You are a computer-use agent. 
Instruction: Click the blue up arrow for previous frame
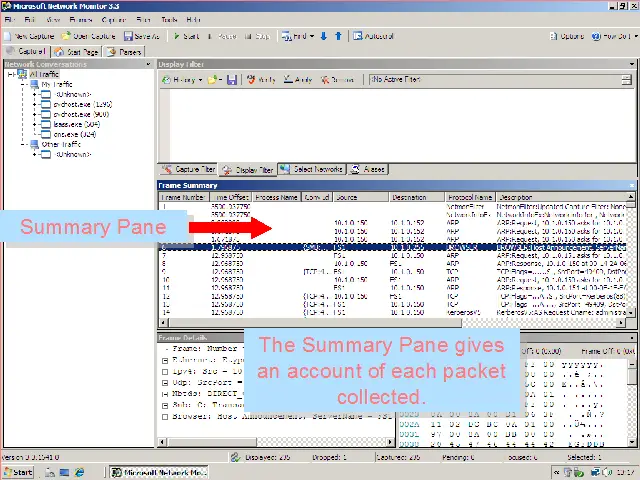338,36
